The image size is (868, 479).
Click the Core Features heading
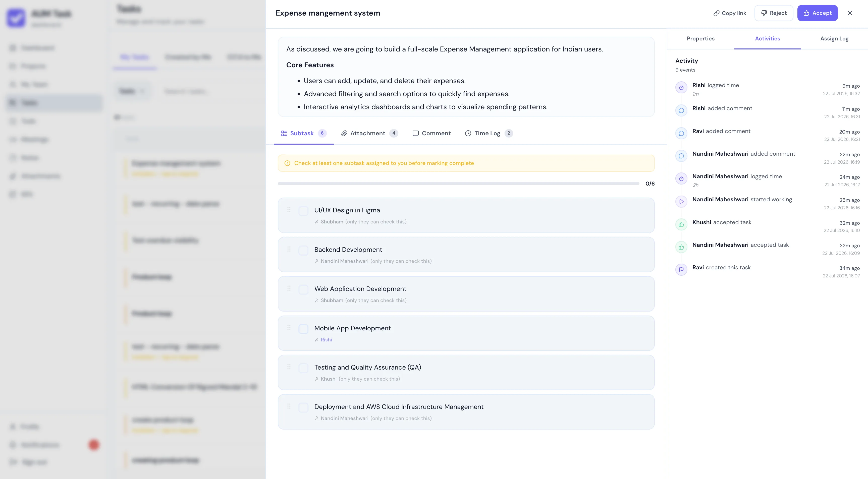pyautogui.click(x=310, y=65)
